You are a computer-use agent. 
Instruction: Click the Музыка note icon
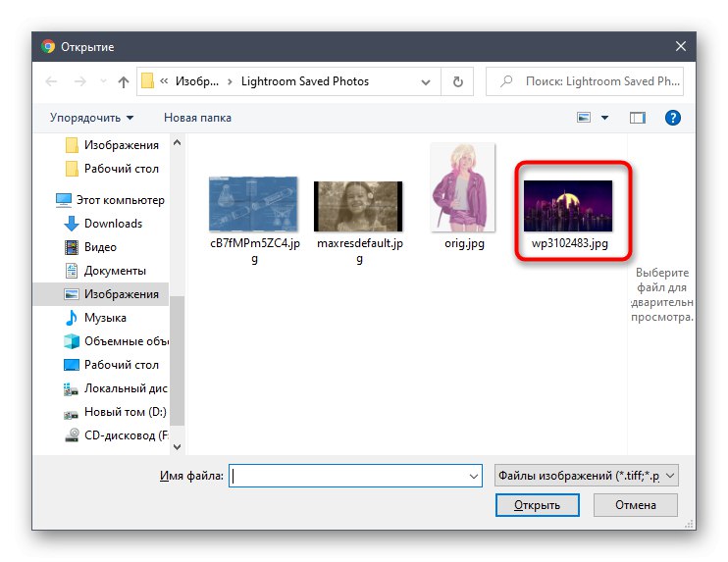pyautogui.click(x=71, y=318)
